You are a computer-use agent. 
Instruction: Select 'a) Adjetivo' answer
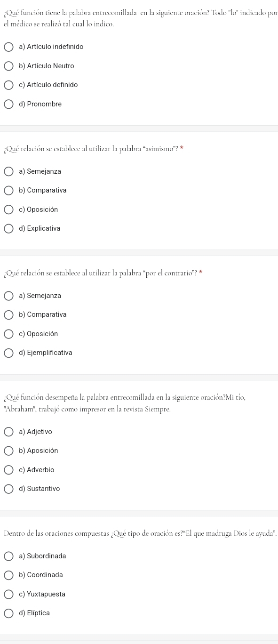coord(9,432)
